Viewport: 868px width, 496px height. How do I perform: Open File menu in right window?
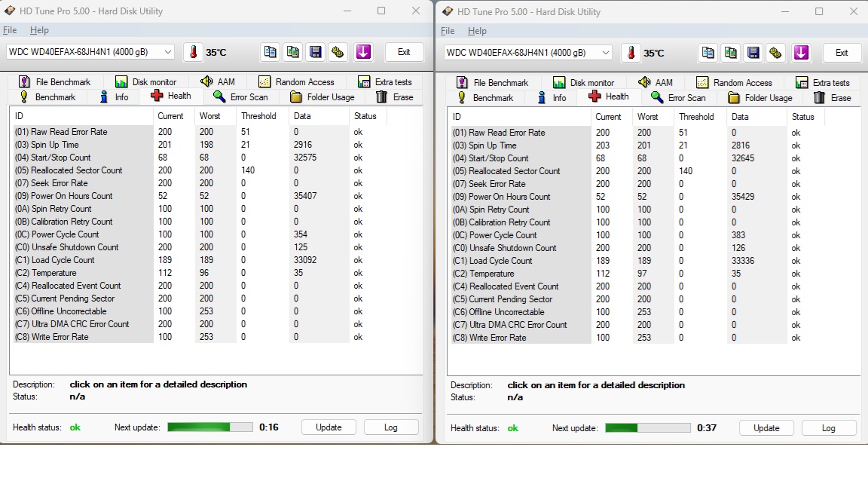(x=448, y=30)
